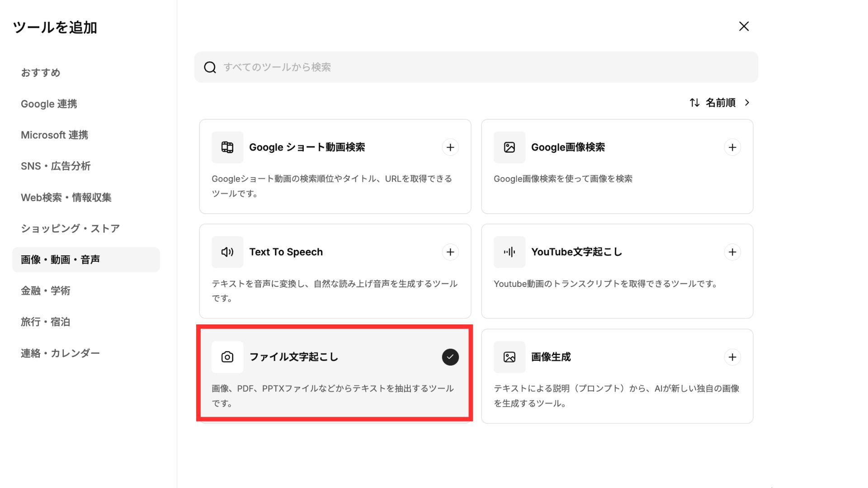Image resolution: width=868 pixels, height=488 pixels.
Task: Click the sort arrows icon beside 名前順
Action: (695, 103)
